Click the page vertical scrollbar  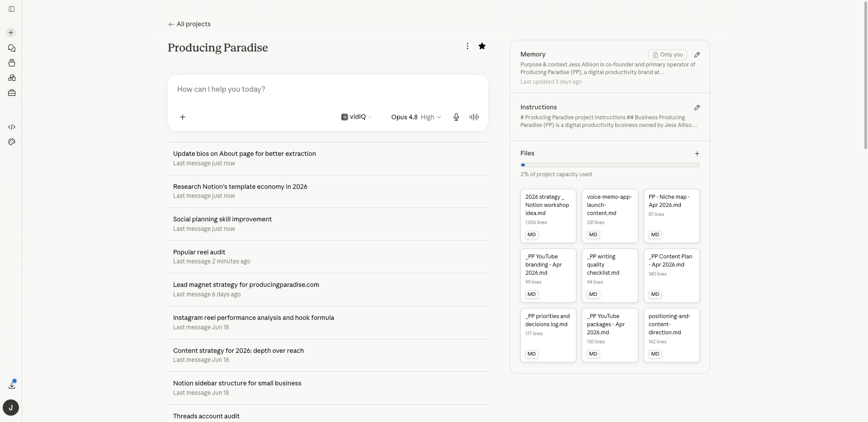point(865,75)
